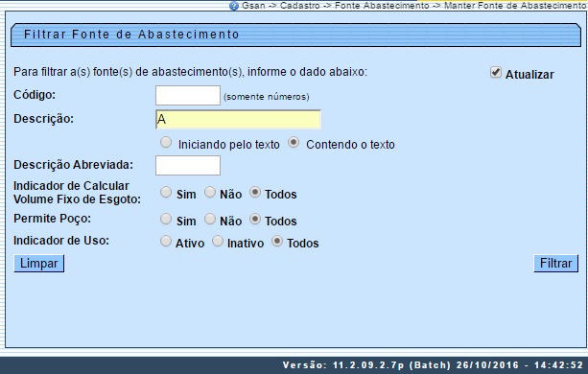Click the blue help icon before Gsan breadcrumb
The image size is (588, 374).
(x=234, y=6)
